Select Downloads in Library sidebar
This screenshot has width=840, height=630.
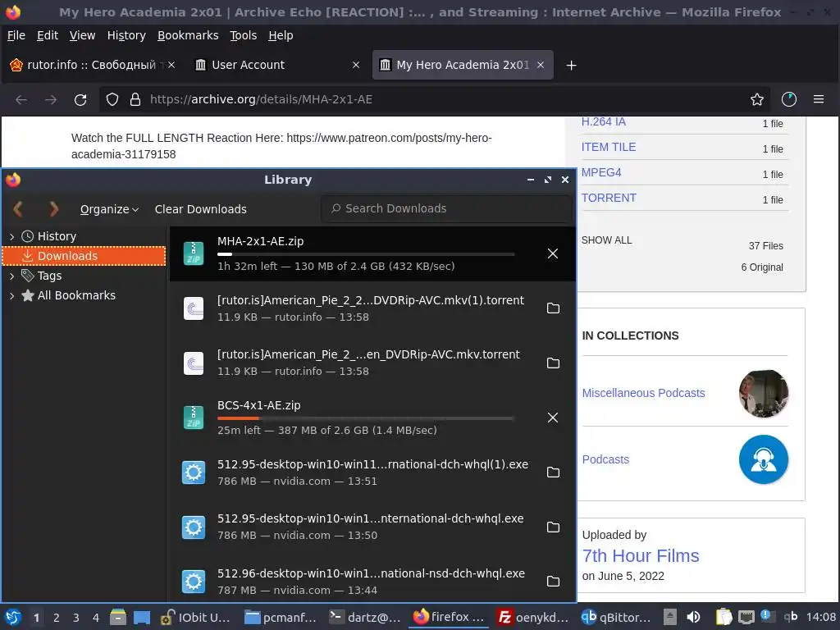[84, 256]
